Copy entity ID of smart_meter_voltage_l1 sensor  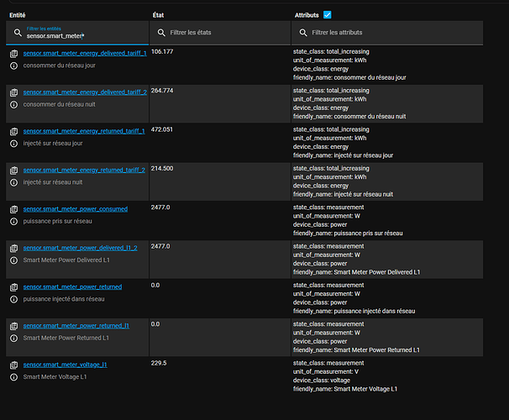point(13,365)
